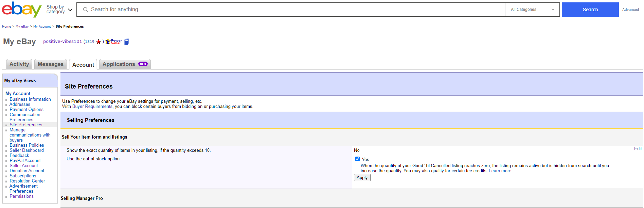Click Home in the breadcrumb
This screenshot has width=644, height=208.
click(x=6, y=27)
